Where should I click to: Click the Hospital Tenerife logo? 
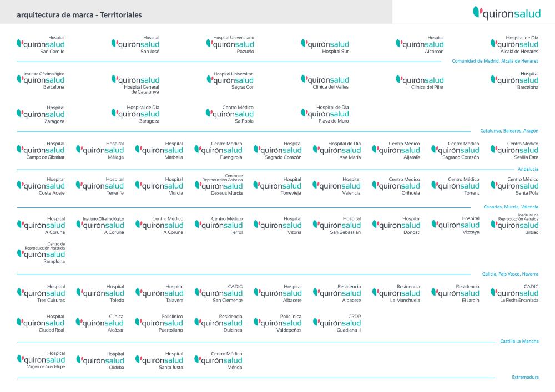(100, 186)
